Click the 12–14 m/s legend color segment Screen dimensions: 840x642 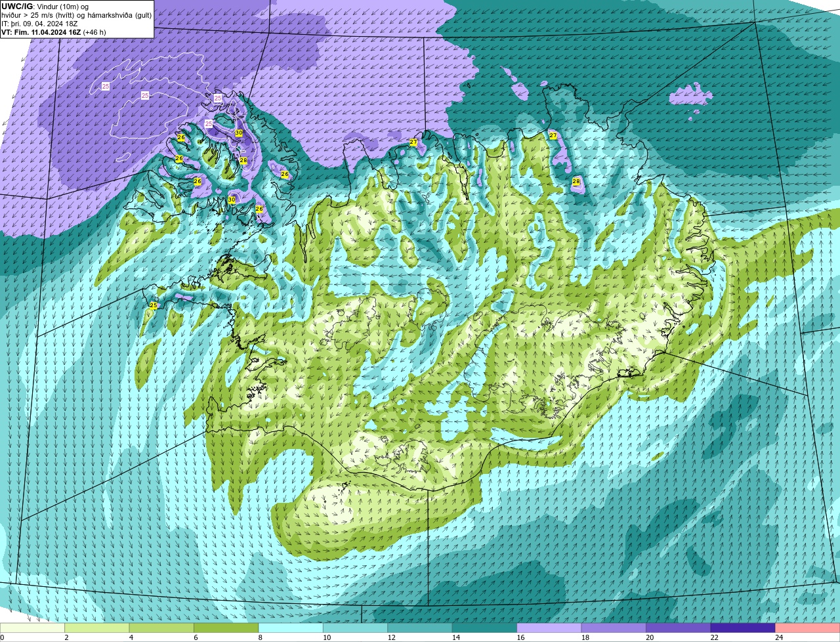click(420, 628)
